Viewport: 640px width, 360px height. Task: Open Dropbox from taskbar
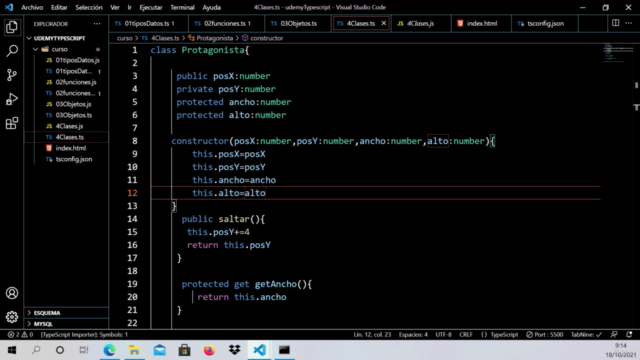click(x=234, y=350)
